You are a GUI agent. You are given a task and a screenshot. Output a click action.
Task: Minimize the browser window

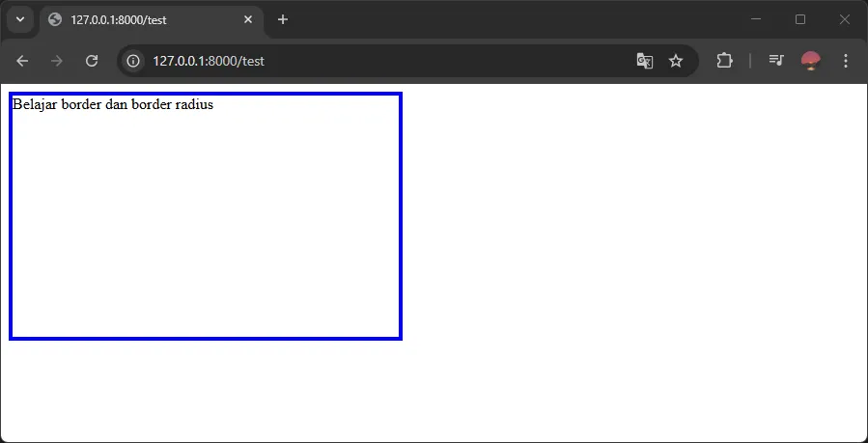[756, 19]
